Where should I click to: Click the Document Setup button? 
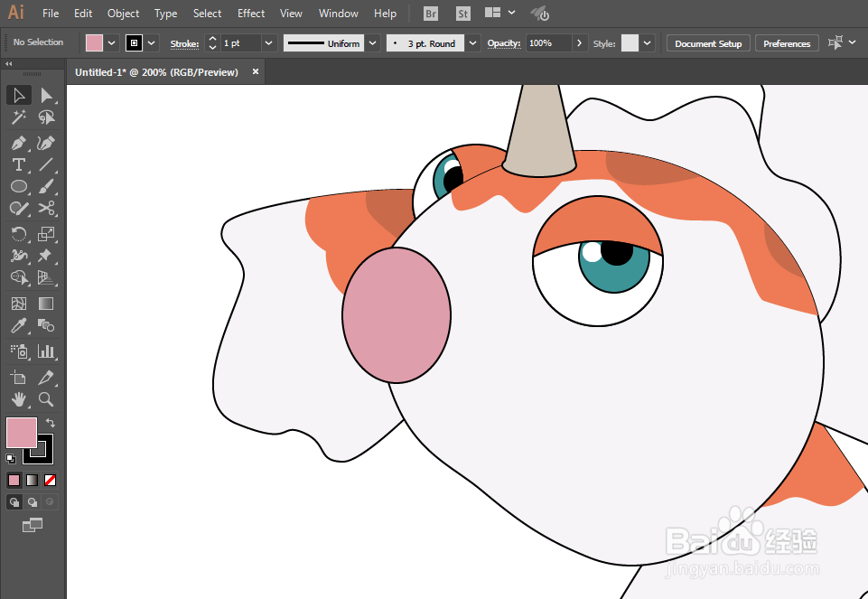(708, 43)
